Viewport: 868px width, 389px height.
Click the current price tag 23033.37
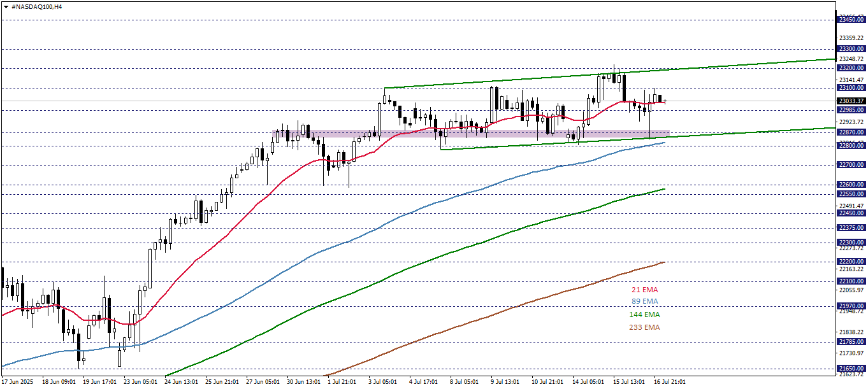tap(851, 101)
